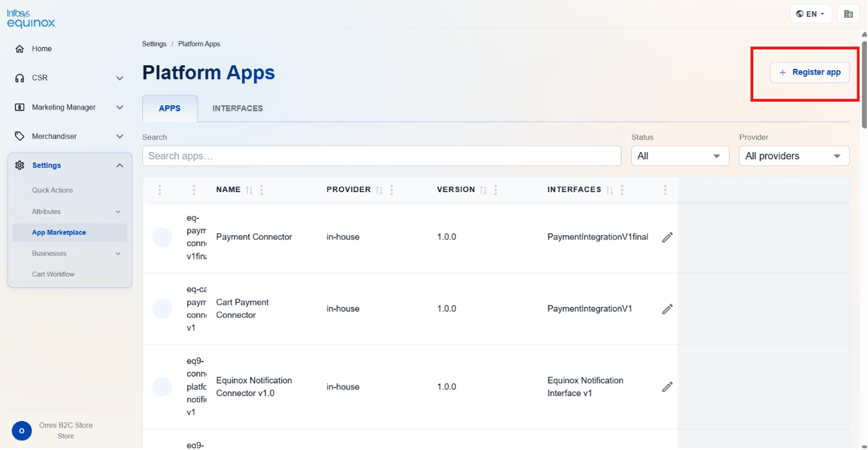Image resolution: width=868 pixels, height=450 pixels.
Task: Expand the Businesses submenu chevron
Action: coord(118,254)
